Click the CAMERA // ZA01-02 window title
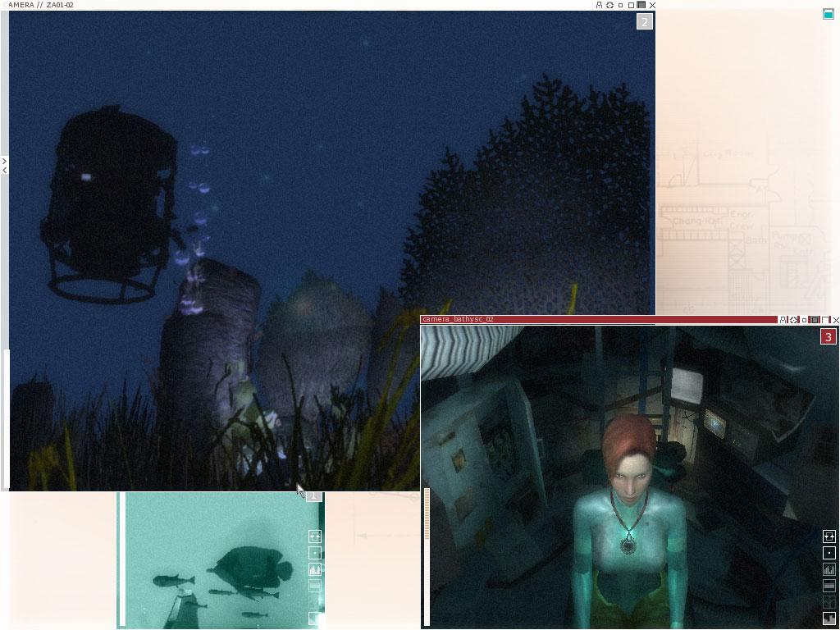Viewport: 840px width, 630px height. click(39, 5)
